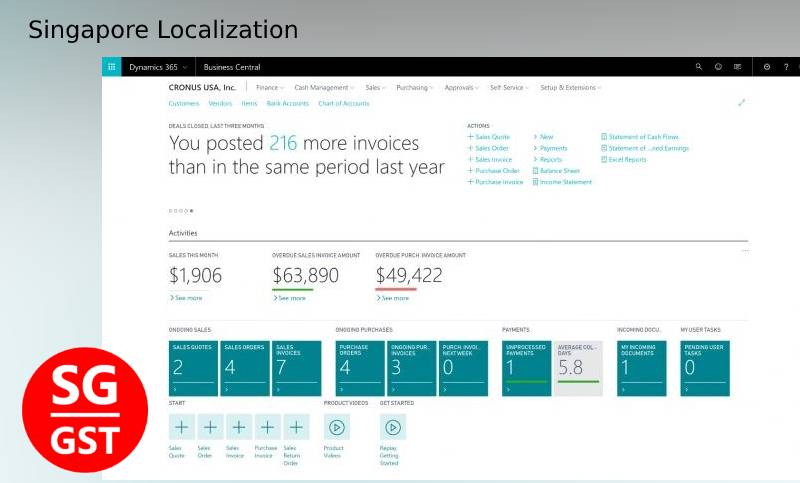The image size is (800, 483).
Task: Expand the Reports actions group
Action: 547,159
